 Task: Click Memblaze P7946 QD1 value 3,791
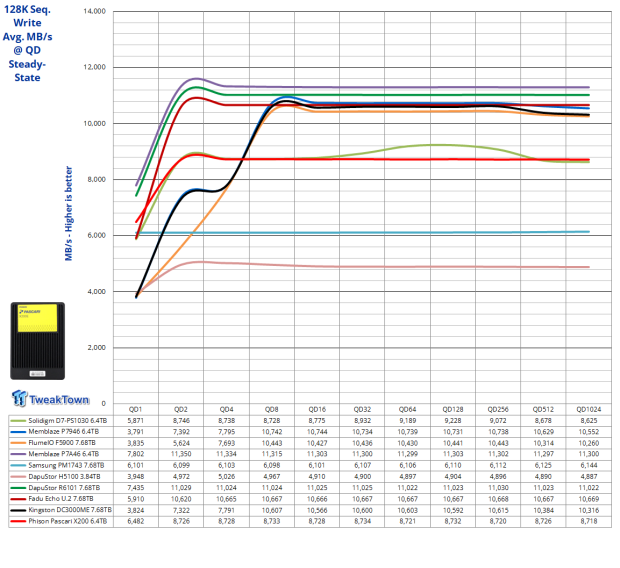pyautogui.click(x=136, y=432)
